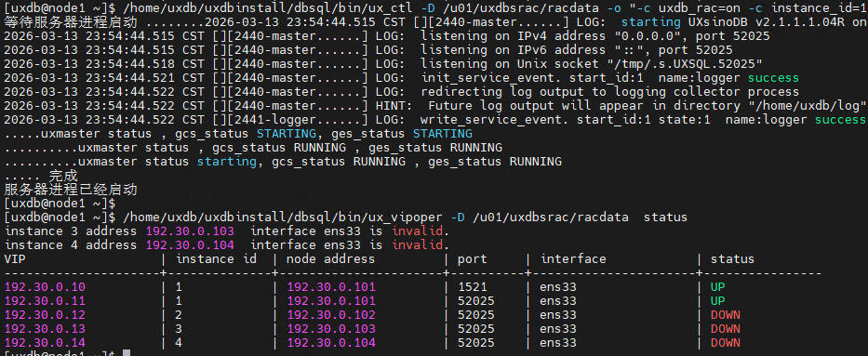868x356 pixels.
Task: Click UP status in the 192.30.0.11 row
Action: (718, 301)
